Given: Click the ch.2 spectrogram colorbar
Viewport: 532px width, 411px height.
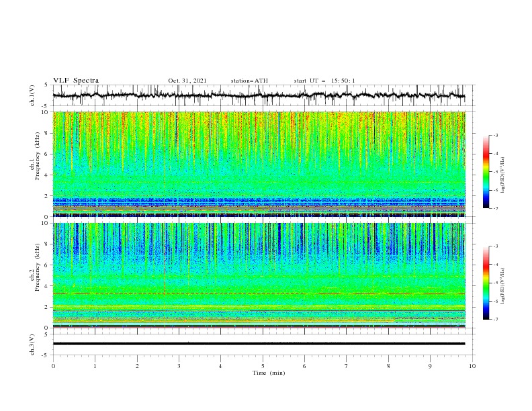Looking at the screenshot, I should [x=486, y=283].
